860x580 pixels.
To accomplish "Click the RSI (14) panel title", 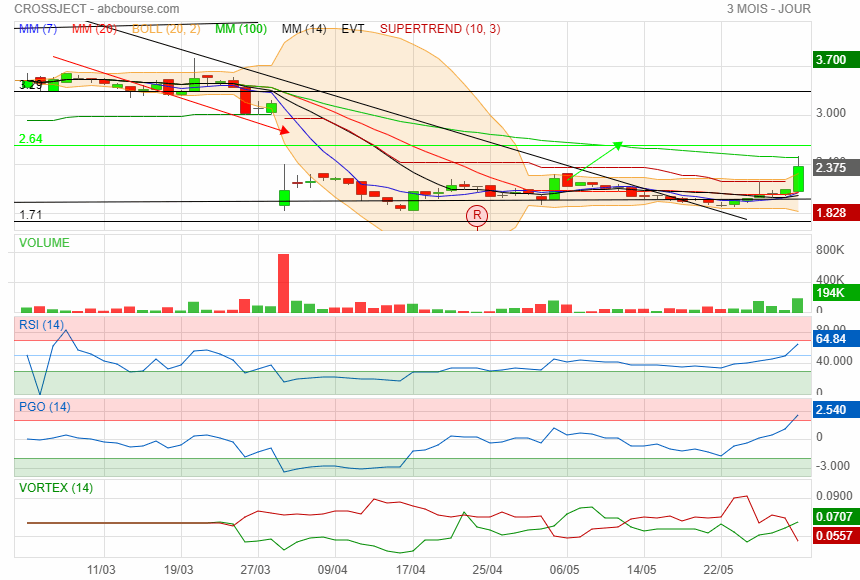I will coord(42,324).
